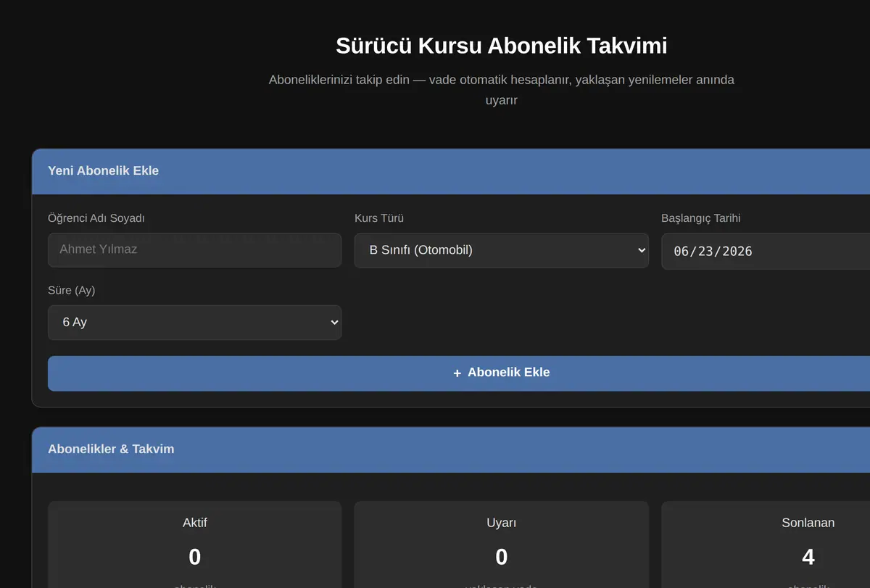Click the Öğrenci Adı Soyadı input field
Viewport: 870px width, 588px height.
coord(194,249)
